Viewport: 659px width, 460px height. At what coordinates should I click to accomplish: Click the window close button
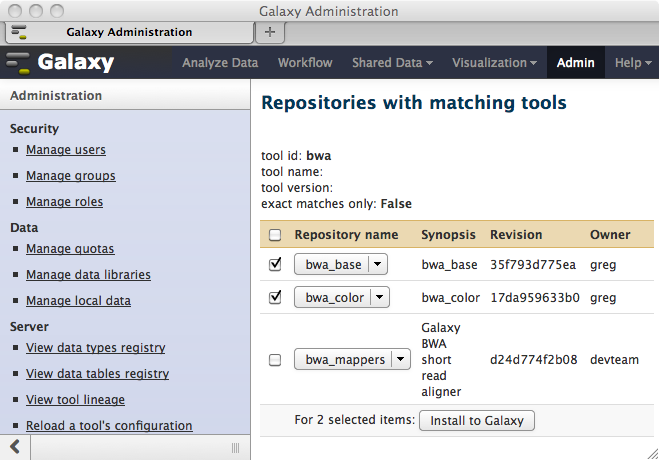pyautogui.click(x=15, y=11)
